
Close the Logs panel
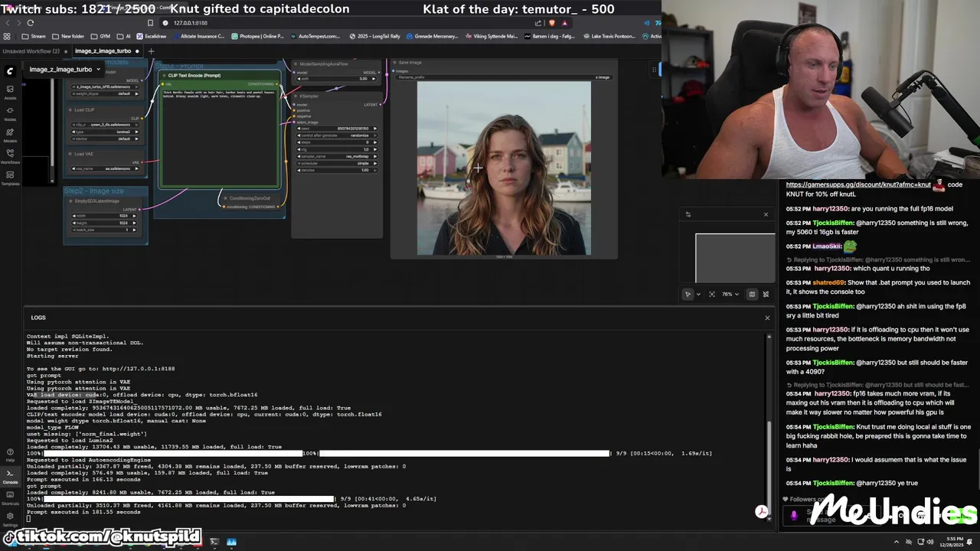(x=767, y=318)
